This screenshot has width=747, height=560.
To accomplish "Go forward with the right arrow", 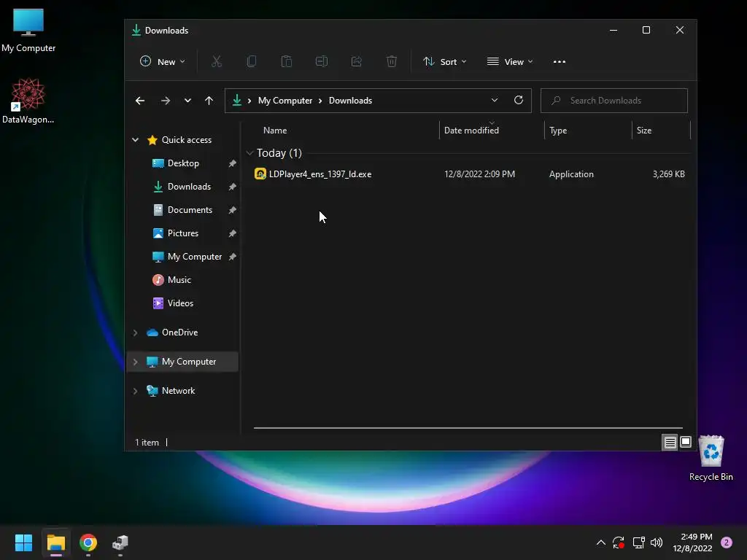I will (166, 101).
